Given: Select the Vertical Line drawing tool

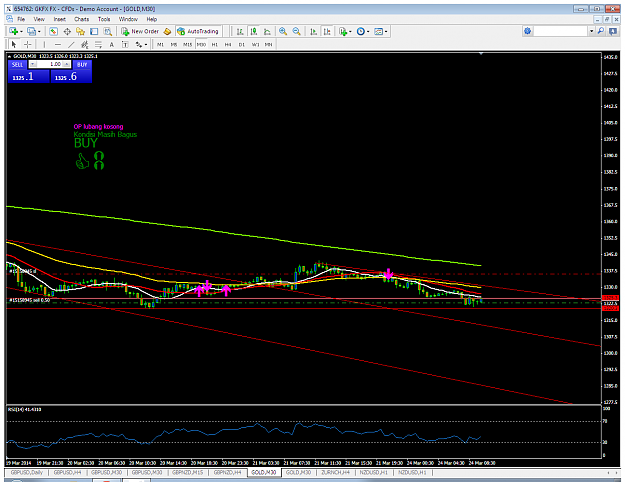Looking at the screenshot, I should point(44,45).
